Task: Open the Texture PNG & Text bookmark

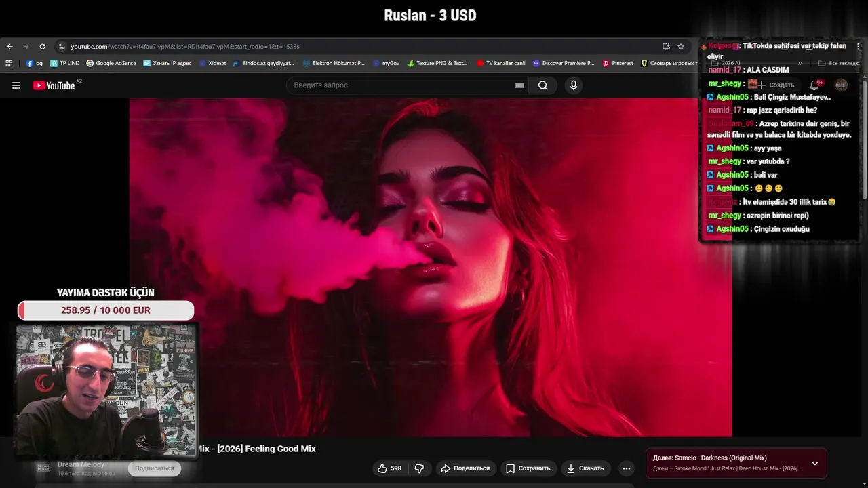Action: point(437,63)
